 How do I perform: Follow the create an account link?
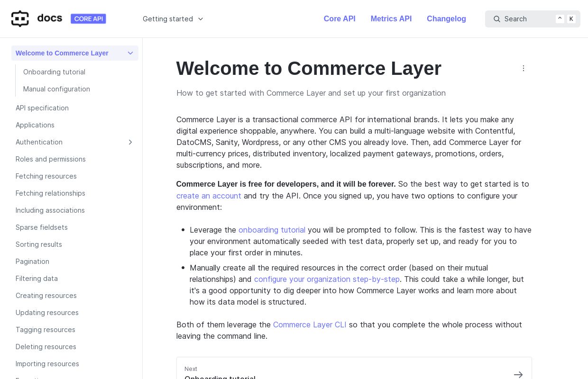click(x=209, y=196)
